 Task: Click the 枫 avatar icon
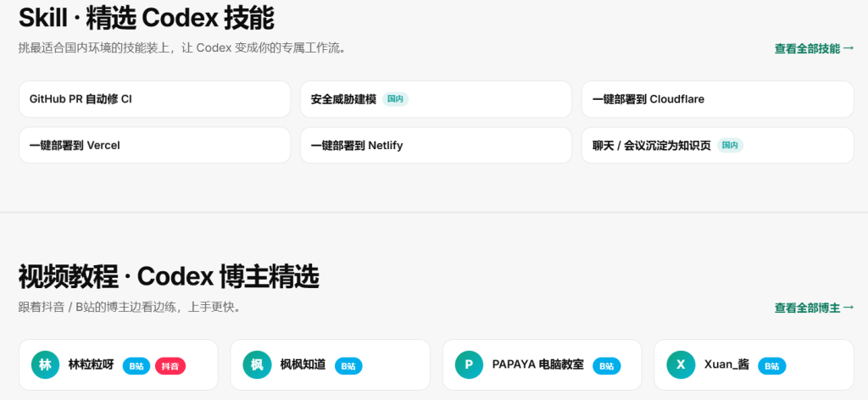257,365
